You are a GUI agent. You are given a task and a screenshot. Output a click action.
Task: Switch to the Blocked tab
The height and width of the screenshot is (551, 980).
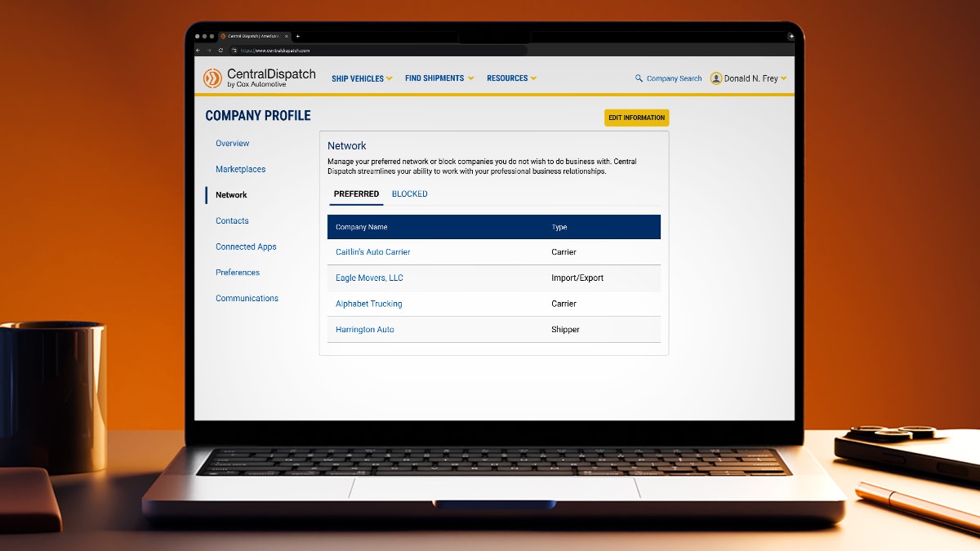409,194
